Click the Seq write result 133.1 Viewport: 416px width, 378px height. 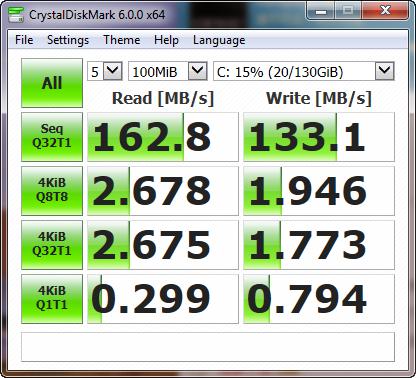[319, 137]
